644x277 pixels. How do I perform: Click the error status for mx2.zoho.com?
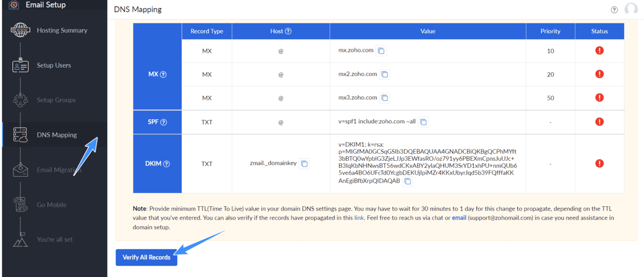tap(599, 74)
